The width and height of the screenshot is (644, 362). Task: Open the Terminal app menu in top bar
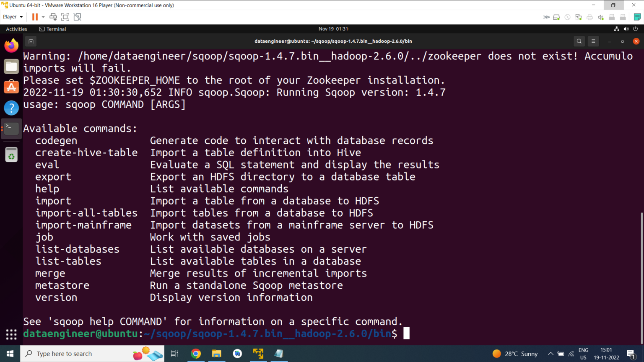click(x=52, y=29)
